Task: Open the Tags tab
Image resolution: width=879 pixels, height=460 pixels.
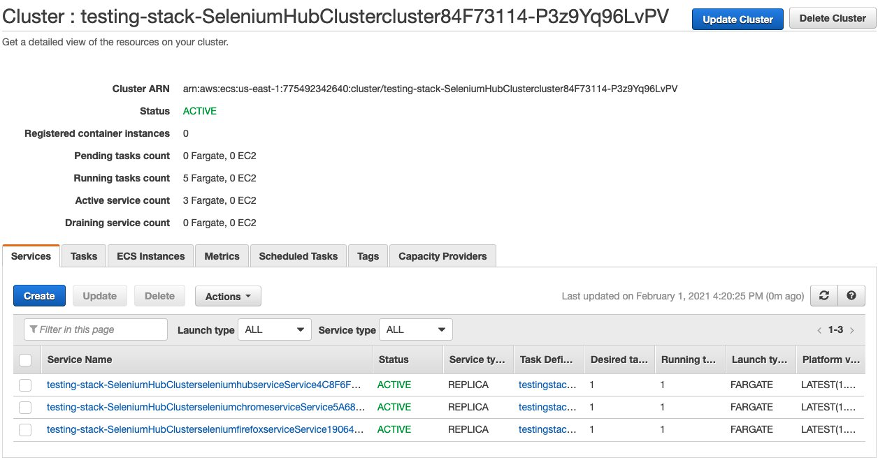Action: (368, 256)
